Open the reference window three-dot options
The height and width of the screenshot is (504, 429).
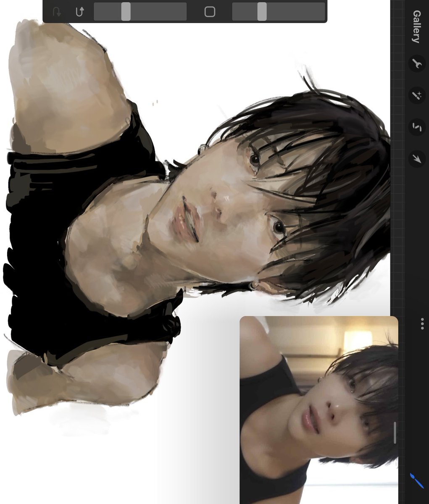pos(422,323)
